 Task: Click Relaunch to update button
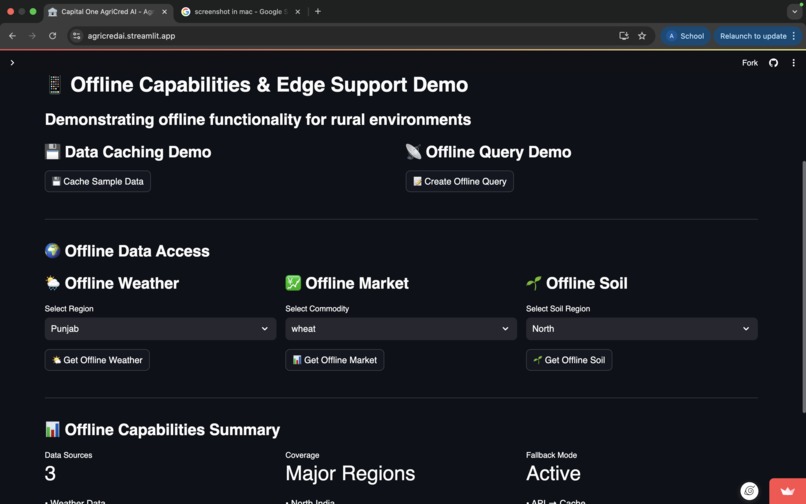point(758,36)
